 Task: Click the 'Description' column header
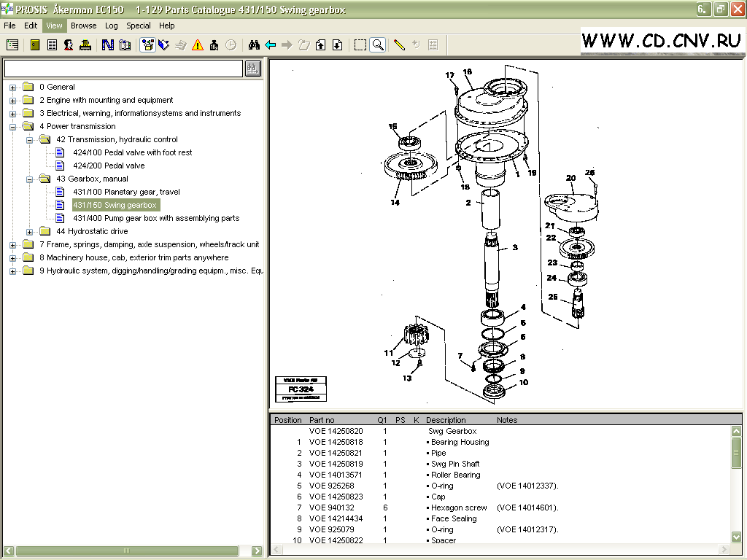pos(446,420)
